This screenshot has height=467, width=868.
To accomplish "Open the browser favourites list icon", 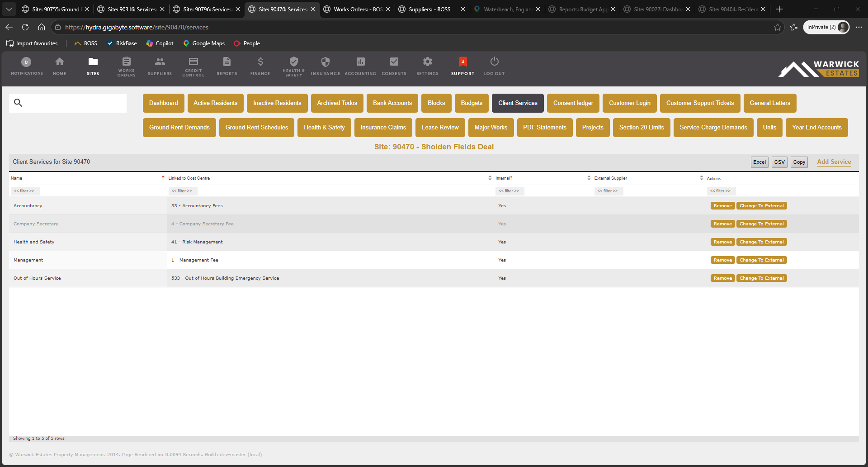I will tap(794, 27).
